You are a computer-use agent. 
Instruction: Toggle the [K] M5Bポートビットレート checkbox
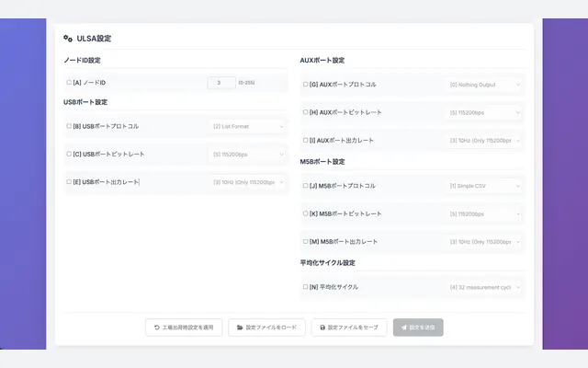click(305, 213)
